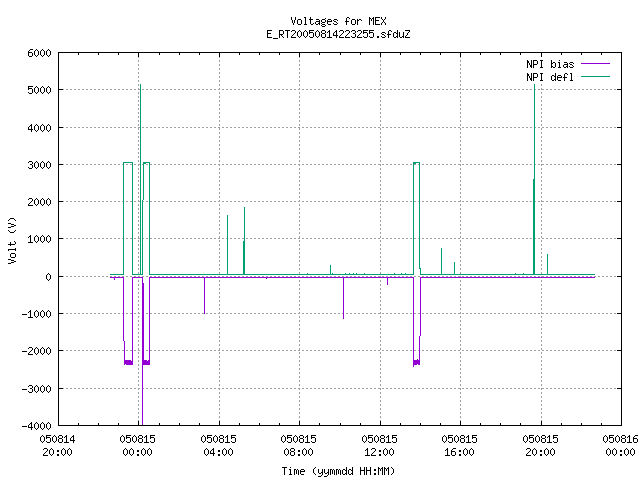The height and width of the screenshot is (480, 640).
Task: Click the 'NPI bias' legend label
Action: 550,64
